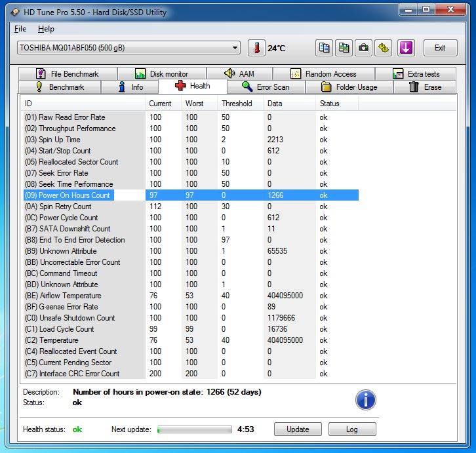The width and height of the screenshot is (476, 453).
Task: Select the (C0) Unsafe Shutdown Count row
Action: [191, 318]
